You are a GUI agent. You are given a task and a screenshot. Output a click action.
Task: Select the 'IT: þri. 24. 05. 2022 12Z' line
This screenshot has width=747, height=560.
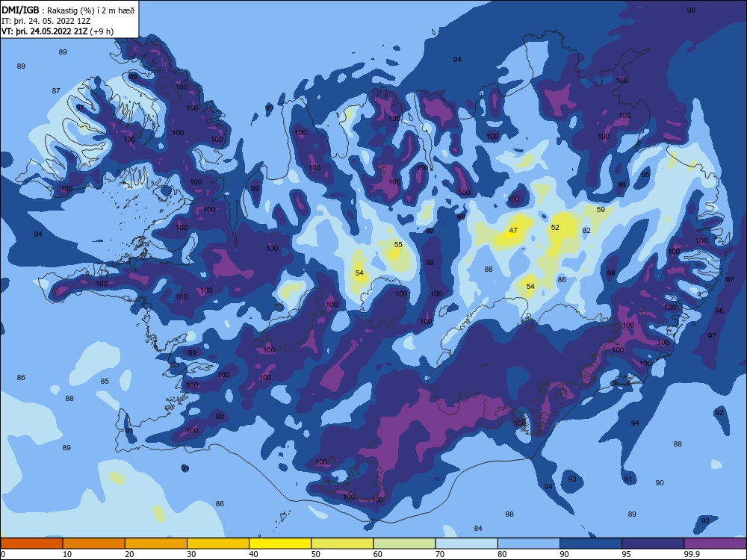click(46, 21)
